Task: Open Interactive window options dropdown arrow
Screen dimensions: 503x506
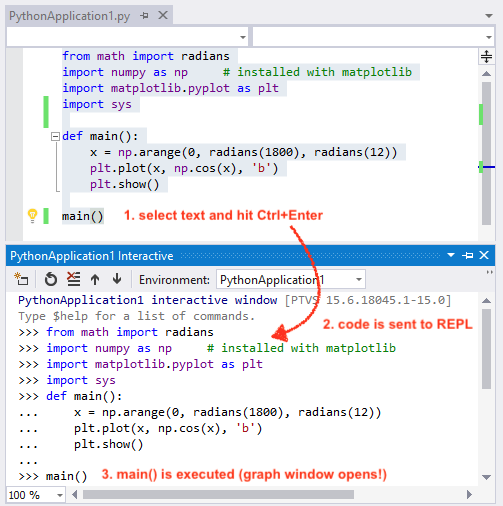Action: (x=451, y=255)
